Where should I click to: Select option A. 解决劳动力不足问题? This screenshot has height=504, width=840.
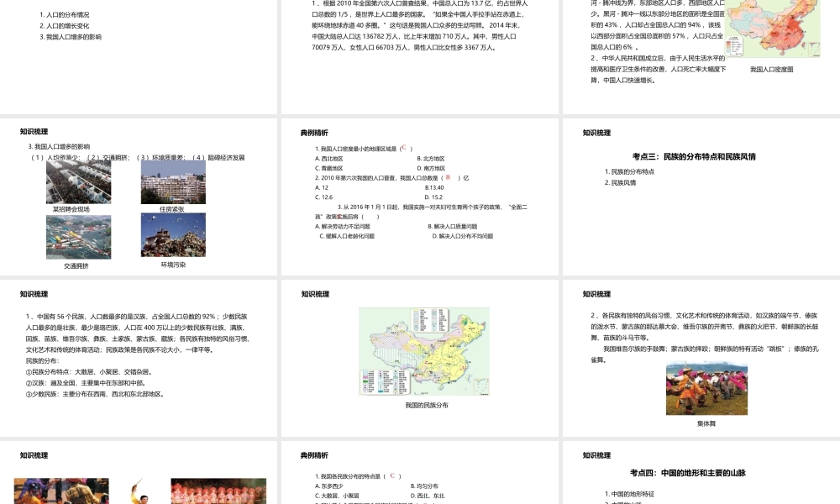[x=343, y=227]
